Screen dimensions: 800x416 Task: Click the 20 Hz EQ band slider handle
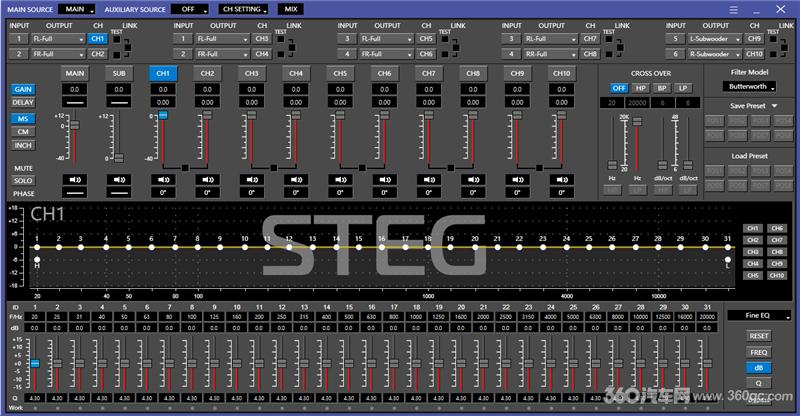point(35,363)
